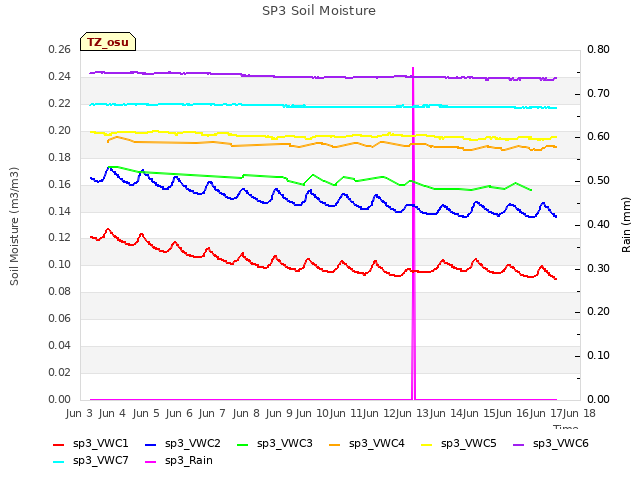Click yellow sp3_VWC5 legend color marker

tap(427, 445)
